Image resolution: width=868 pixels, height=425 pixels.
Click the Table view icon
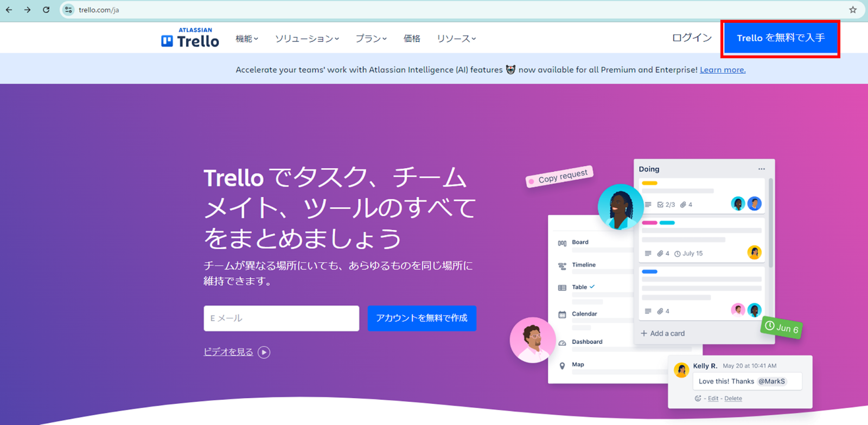[562, 288]
